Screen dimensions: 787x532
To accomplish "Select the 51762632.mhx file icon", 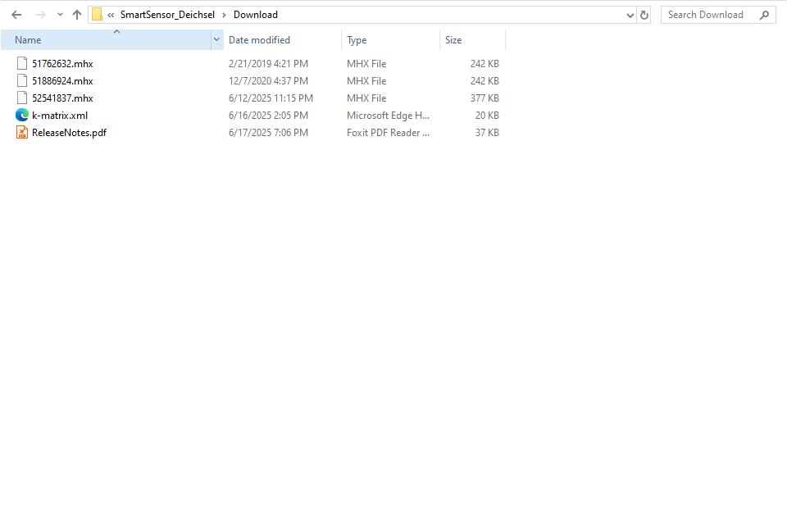I will 21,63.
